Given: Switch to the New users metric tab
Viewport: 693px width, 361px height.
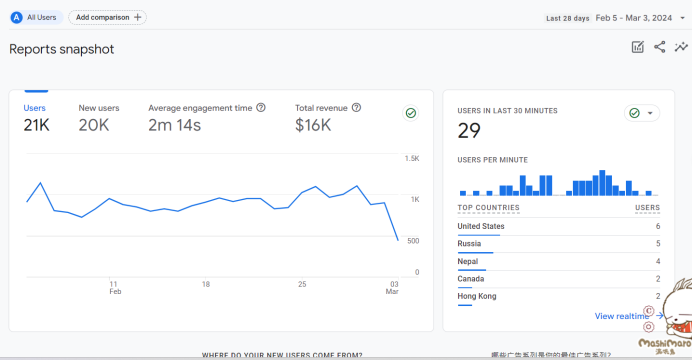Looking at the screenshot, I should [99, 118].
